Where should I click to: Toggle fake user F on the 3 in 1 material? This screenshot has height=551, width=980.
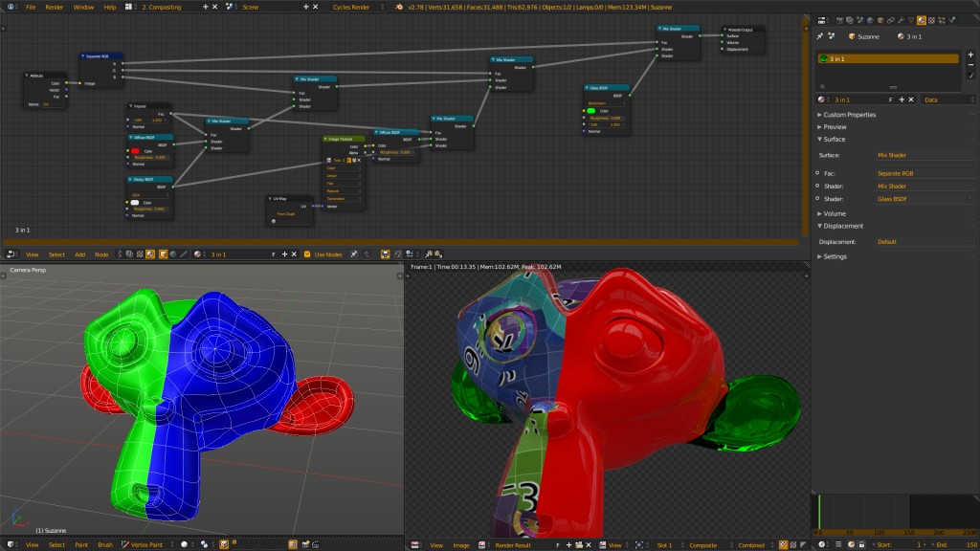(891, 99)
